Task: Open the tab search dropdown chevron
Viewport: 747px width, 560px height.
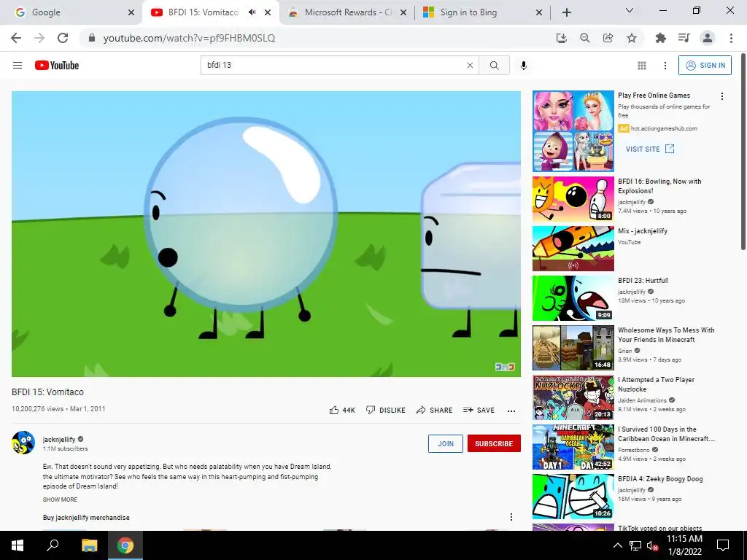Action: tap(630, 10)
